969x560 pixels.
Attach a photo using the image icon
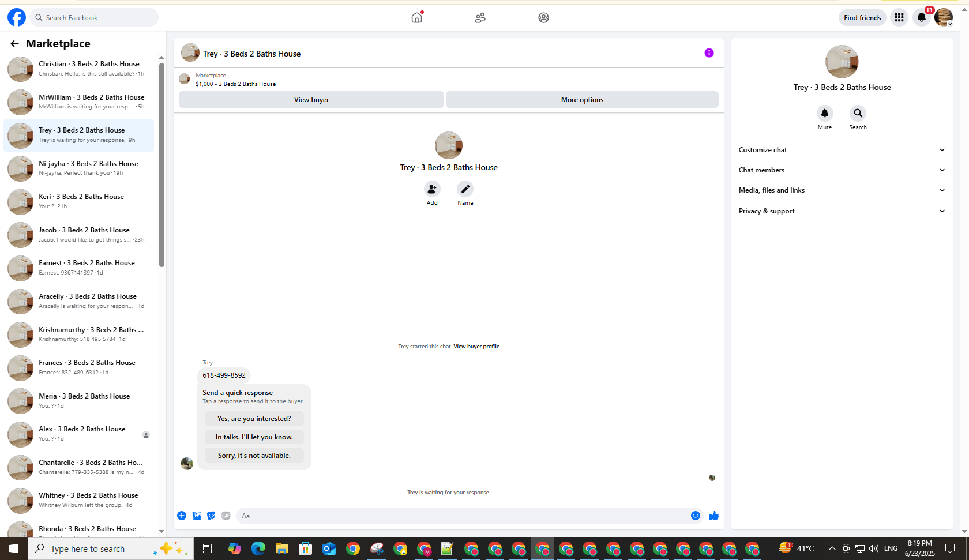197,516
